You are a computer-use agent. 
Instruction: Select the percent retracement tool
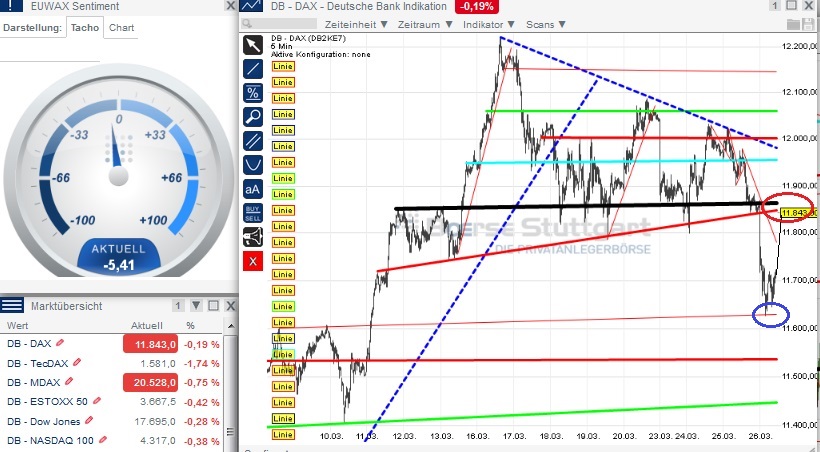coord(253,93)
